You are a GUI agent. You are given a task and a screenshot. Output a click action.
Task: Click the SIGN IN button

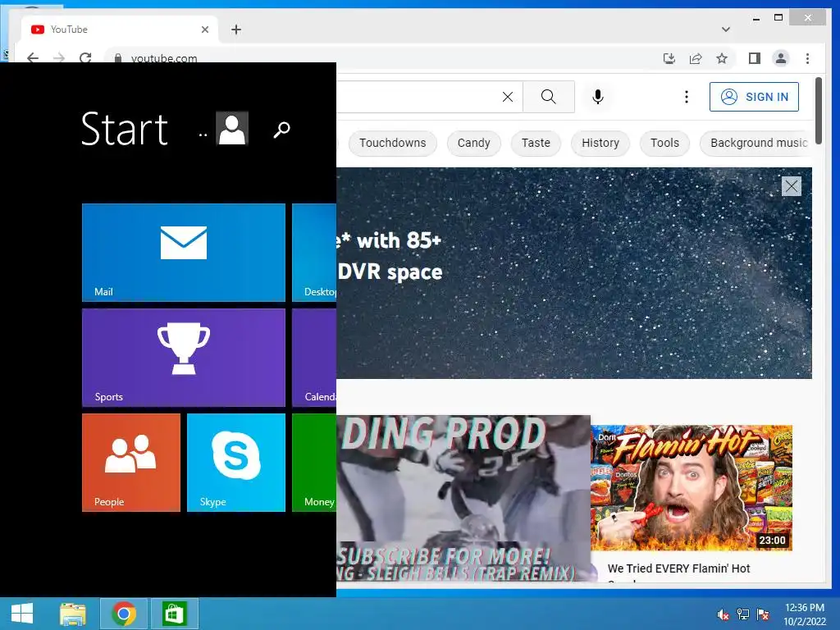pos(755,97)
